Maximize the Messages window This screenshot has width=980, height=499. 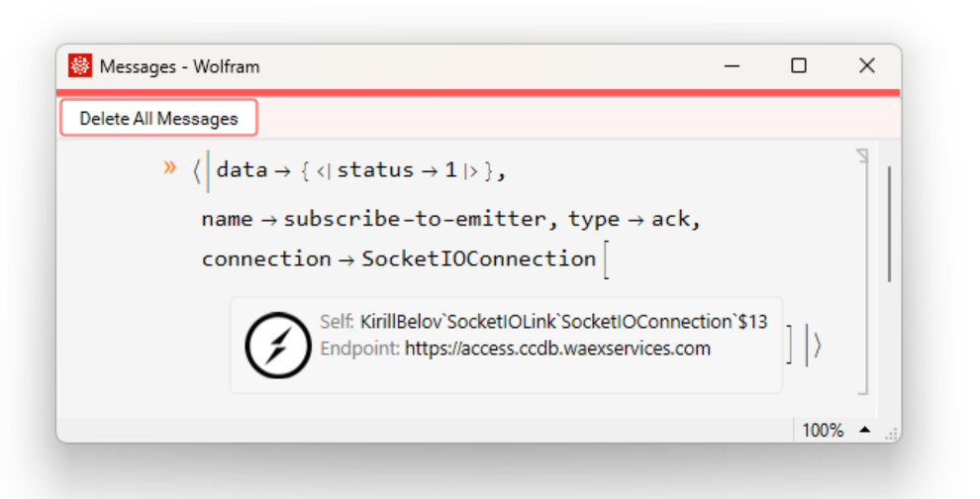tap(799, 66)
